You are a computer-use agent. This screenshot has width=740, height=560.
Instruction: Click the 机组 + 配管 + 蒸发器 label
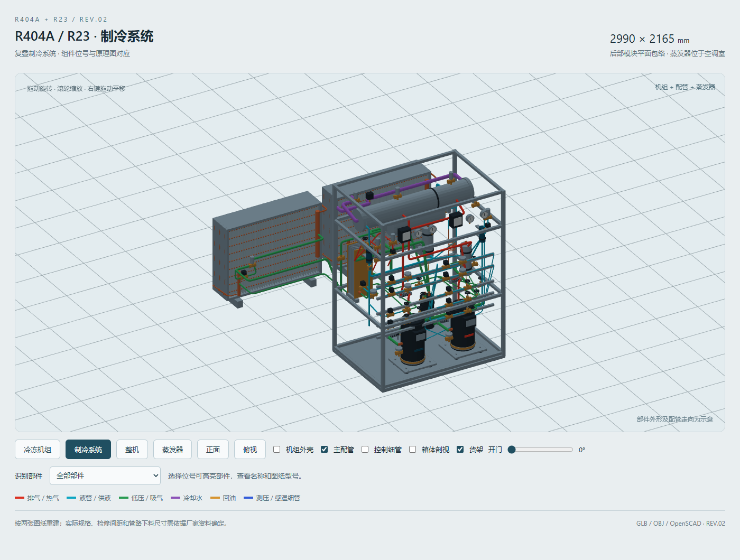(x=685, y=87)
